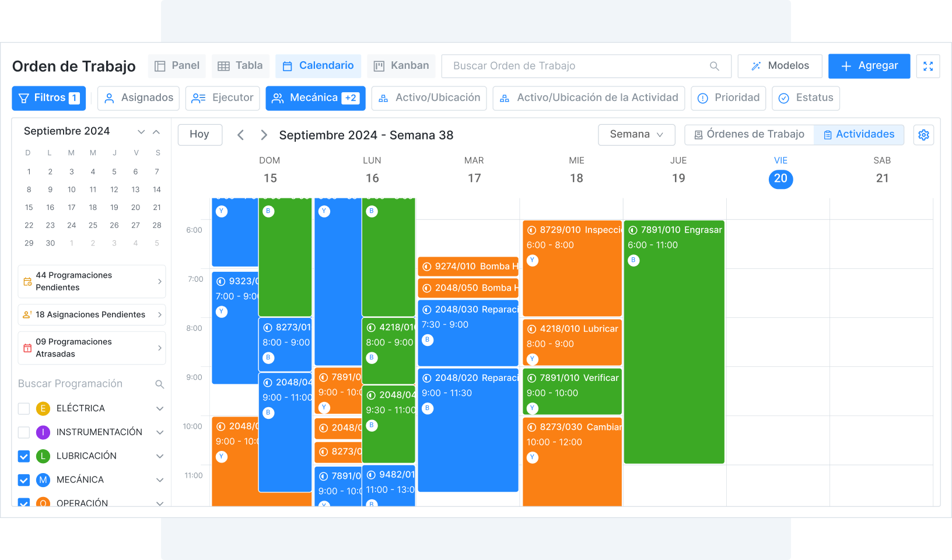
Task: Click the orange M badge next to MECÁNICA
Action: [43, 480]
